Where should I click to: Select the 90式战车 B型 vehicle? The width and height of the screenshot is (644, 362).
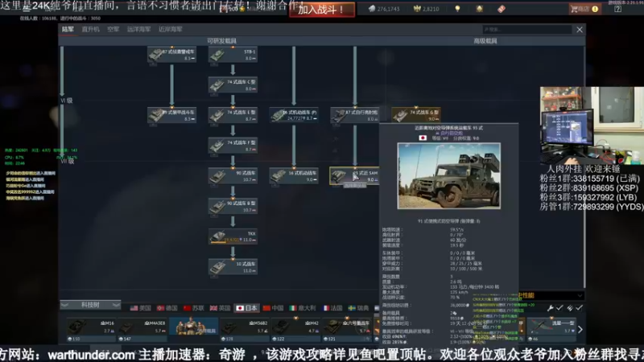pos(233,207)
